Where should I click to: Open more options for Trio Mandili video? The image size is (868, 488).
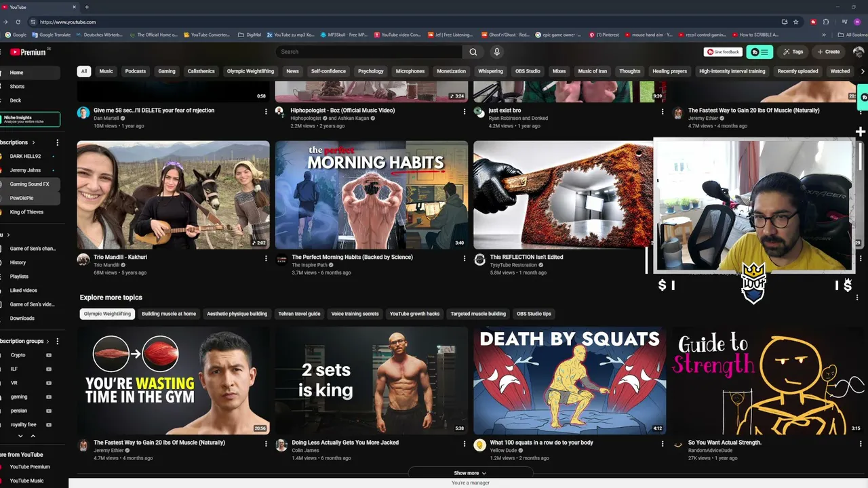(266, 258)
